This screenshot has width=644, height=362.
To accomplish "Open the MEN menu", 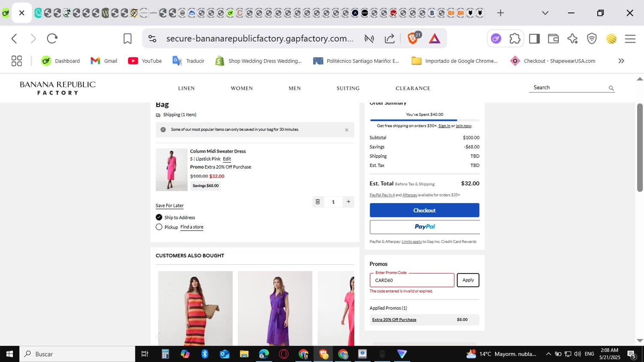I will (x=295, y=88).
